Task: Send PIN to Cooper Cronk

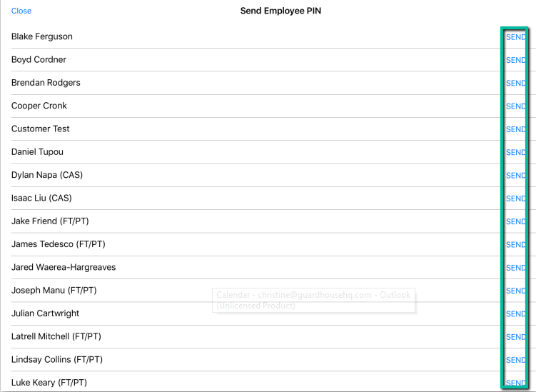Action: point(516,106)
